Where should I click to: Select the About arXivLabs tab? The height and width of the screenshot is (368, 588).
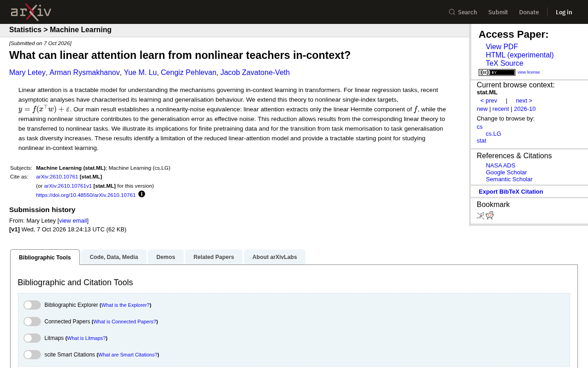[x=275, y=257]
